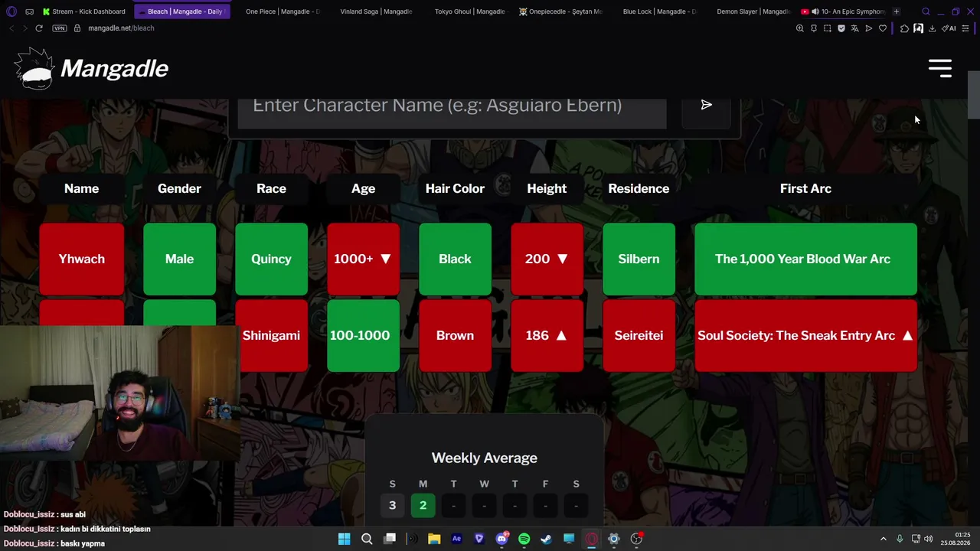Click the 1000+ age cell
The width and height of the screenshot is (980, 551).
pyautogui.click(x=363, y=259)
